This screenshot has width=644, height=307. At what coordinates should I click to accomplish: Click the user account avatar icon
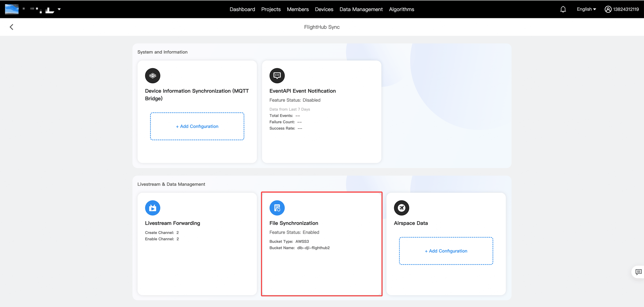click(608, 9)
